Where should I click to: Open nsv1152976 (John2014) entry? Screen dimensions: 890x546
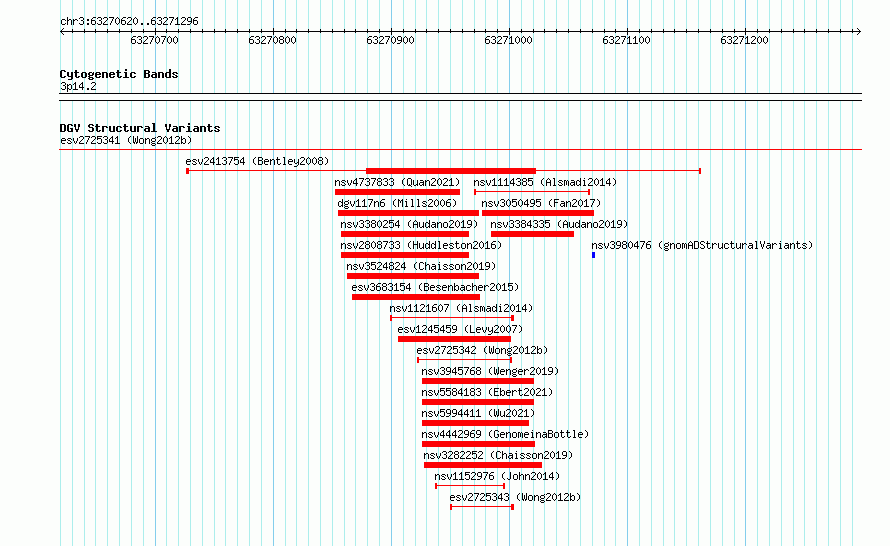coord(497,476)
